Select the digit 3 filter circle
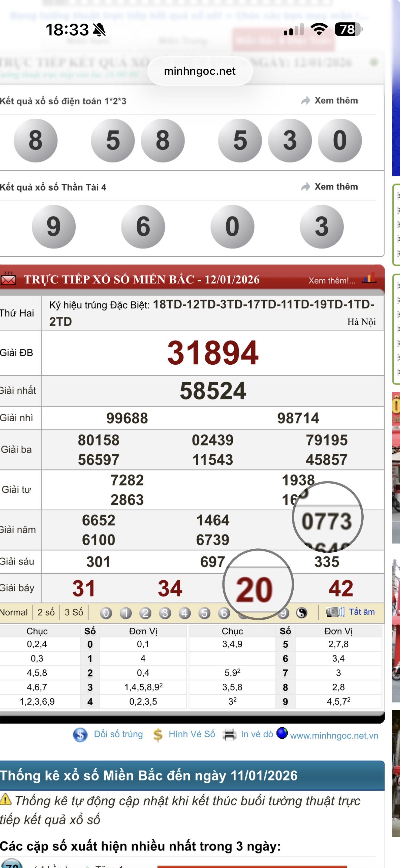400x868 pixels. pyautogui.click(x=165, y=613)
